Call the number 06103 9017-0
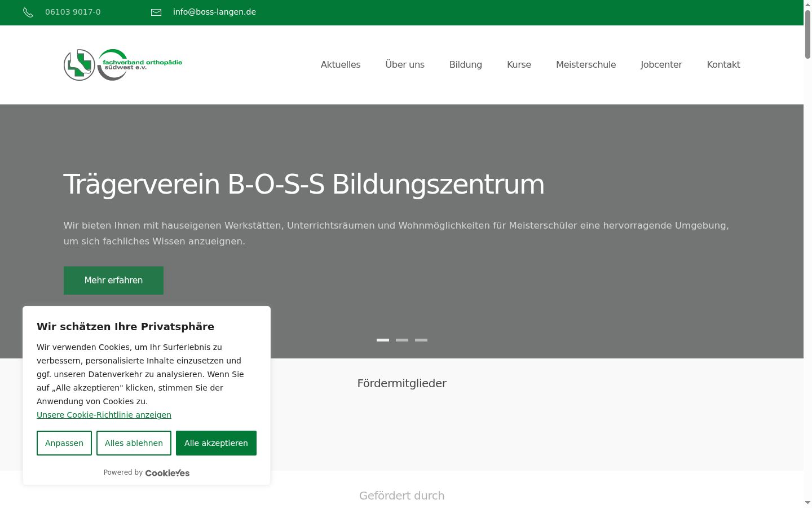This screenshot has height=508, width=812. (73, 12)
